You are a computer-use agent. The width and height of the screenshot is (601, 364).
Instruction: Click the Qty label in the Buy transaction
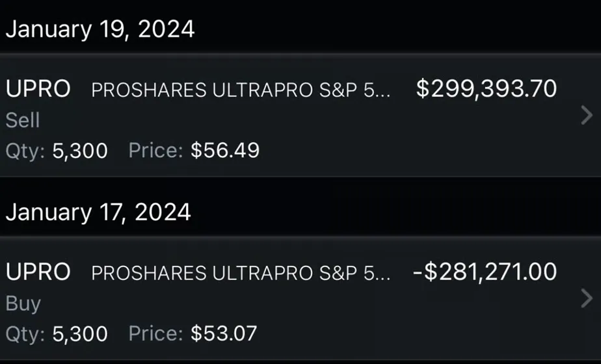point(24,334)
